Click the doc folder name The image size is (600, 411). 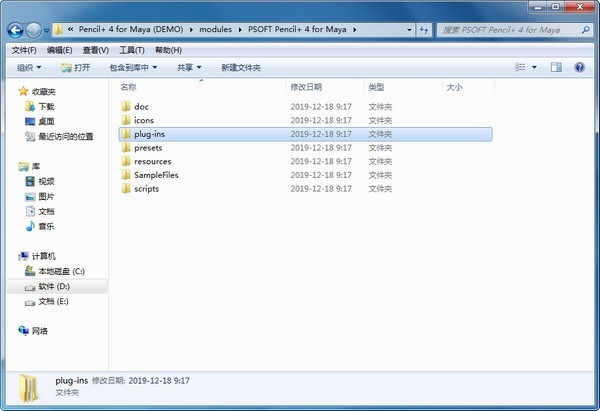(x=141, y=107)
